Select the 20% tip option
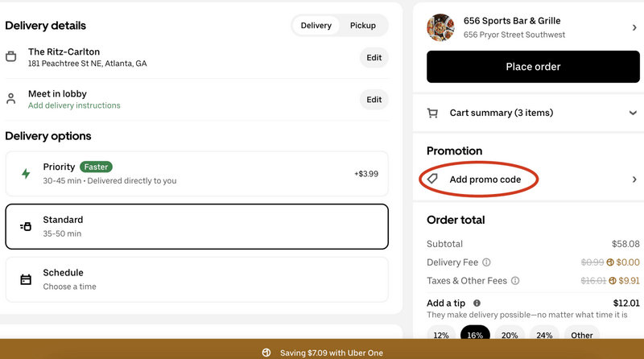 coord(510,336)
